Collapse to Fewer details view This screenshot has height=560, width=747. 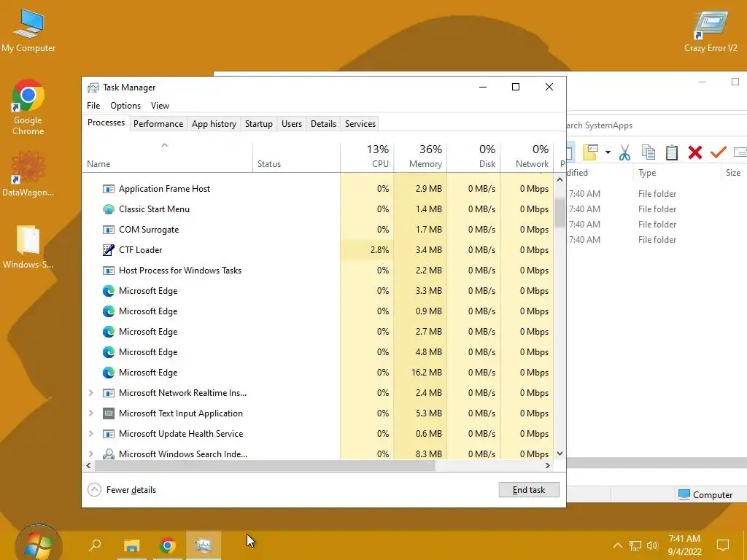click(x=123, y=490)
